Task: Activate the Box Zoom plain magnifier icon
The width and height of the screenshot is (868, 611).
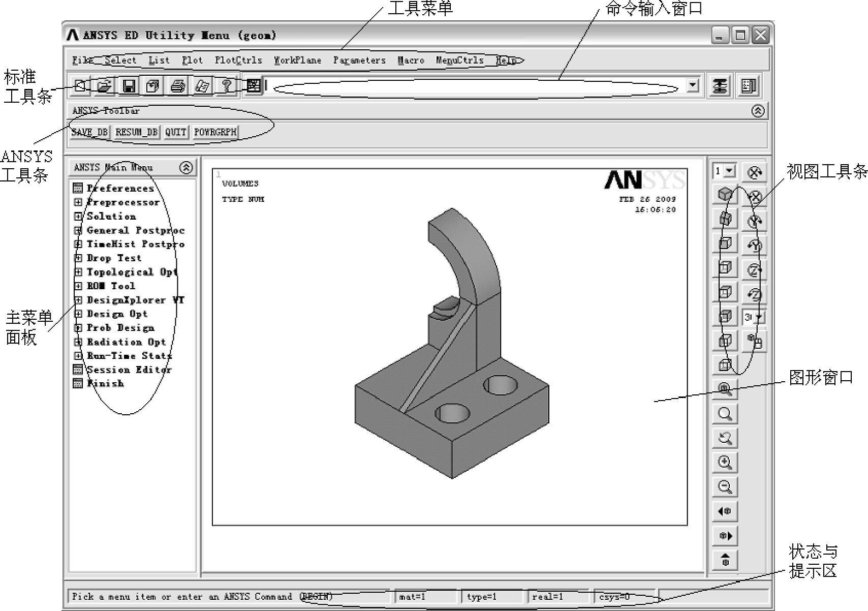Action: pos(725,414)
